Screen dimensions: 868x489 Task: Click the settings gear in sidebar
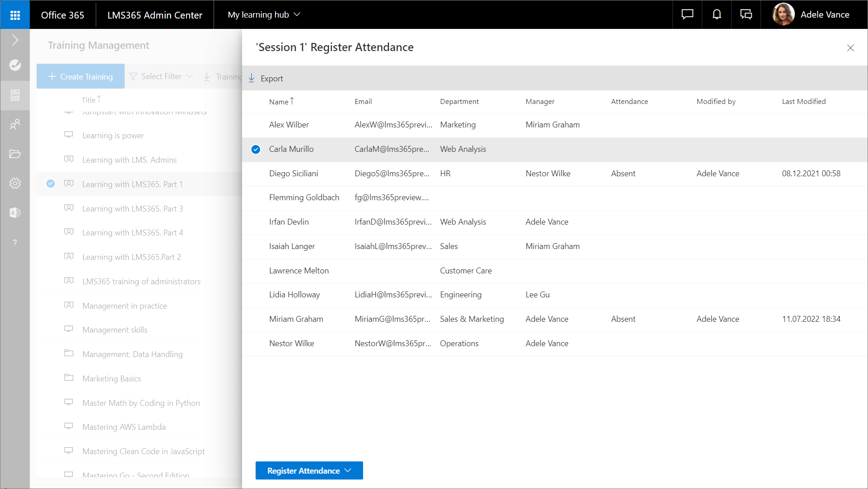(x=15, y=183)
